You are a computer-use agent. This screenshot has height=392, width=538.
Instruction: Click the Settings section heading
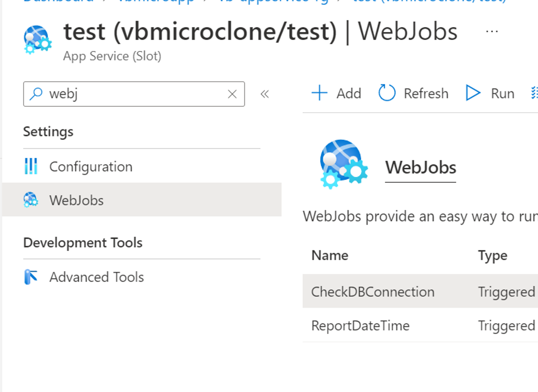[x=48, y=132]
